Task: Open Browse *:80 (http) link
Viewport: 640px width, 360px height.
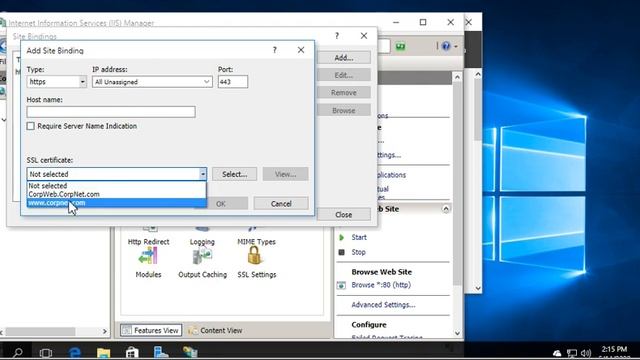Action: pos(381,285)
